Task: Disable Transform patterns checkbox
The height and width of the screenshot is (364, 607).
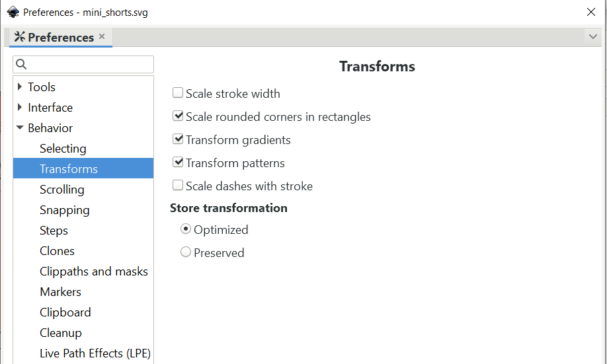Action: 178,162
